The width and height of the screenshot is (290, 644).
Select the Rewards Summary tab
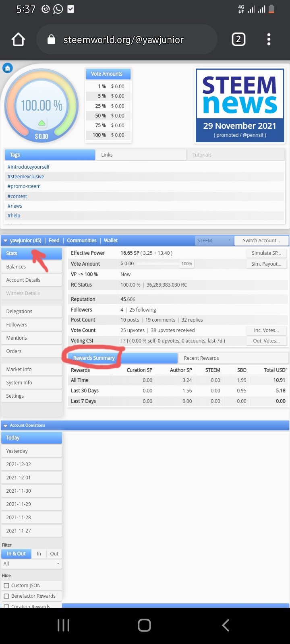(123, 358)
